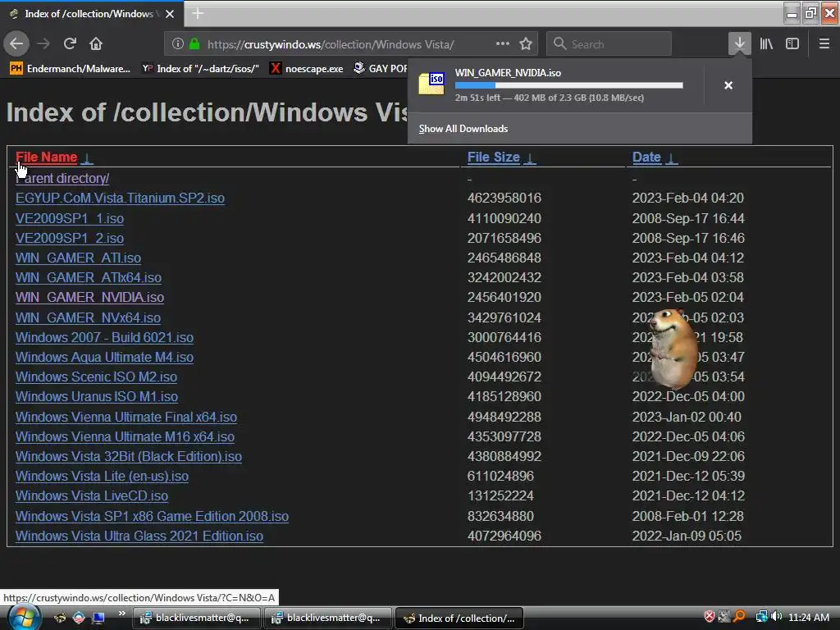The width and height of the screenshot is (840, 630).
Task: Click the green secure padlock icon
Action: [194, 44]
